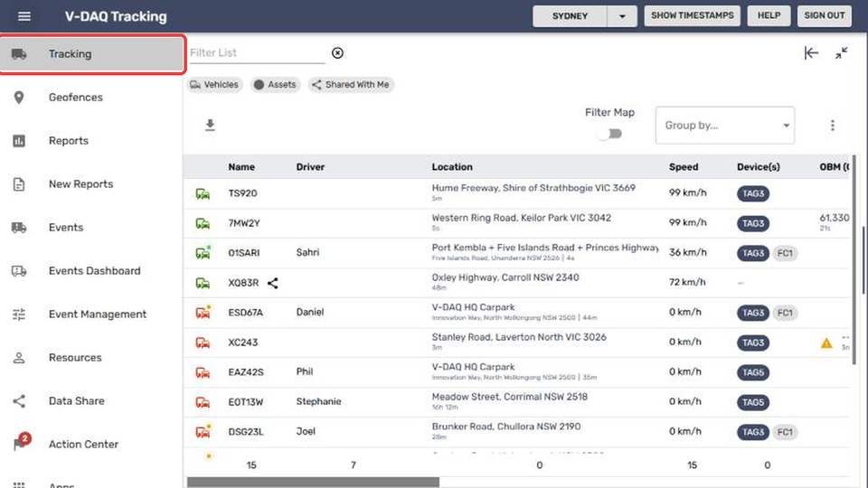Click the Events Dashboard truck icon

click(x=19, y=270)
